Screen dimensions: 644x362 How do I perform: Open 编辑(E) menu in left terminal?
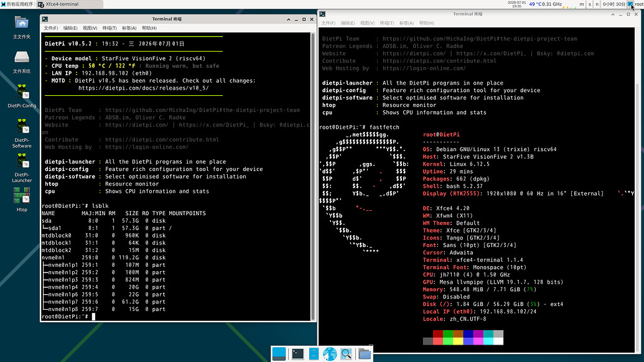[70, 29]
